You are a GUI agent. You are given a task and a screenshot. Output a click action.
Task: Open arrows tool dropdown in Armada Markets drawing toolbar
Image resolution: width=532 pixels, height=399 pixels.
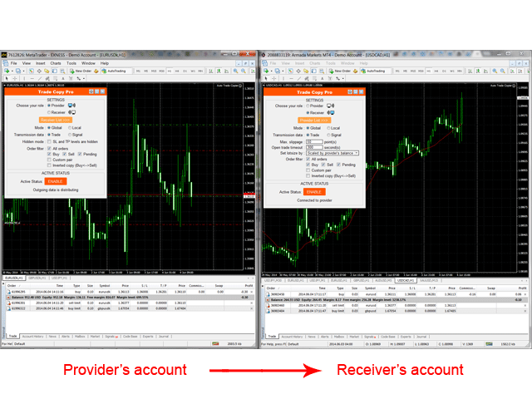(x=343, y=78)
